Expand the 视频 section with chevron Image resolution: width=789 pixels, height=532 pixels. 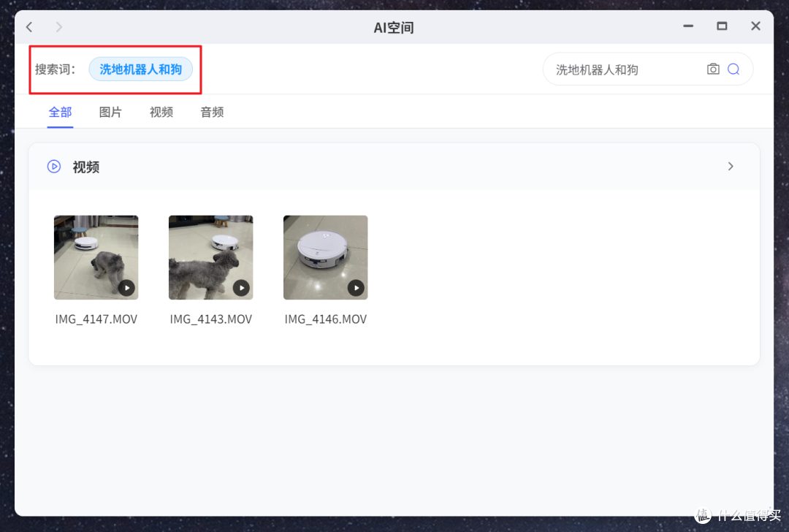(731, 166)
